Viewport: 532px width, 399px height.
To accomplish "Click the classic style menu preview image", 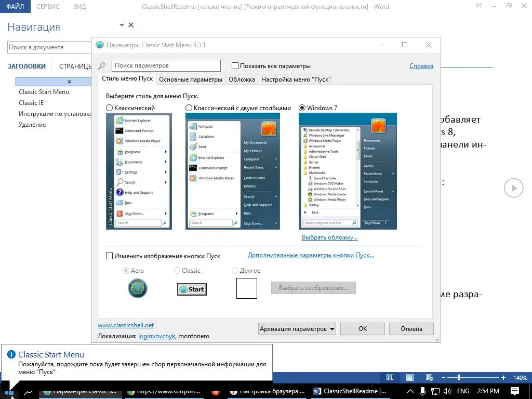I will click(x=139, y=171).
